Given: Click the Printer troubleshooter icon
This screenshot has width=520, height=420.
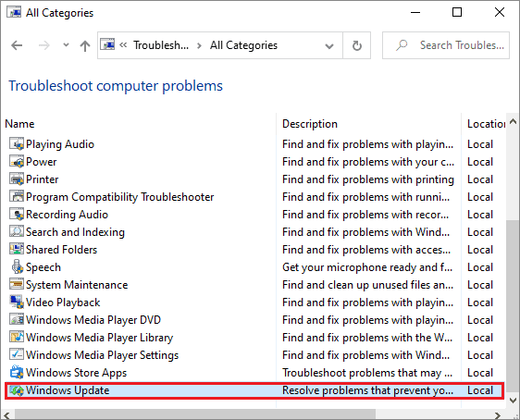Looking at the screenshot, I should tap(17, 179).
